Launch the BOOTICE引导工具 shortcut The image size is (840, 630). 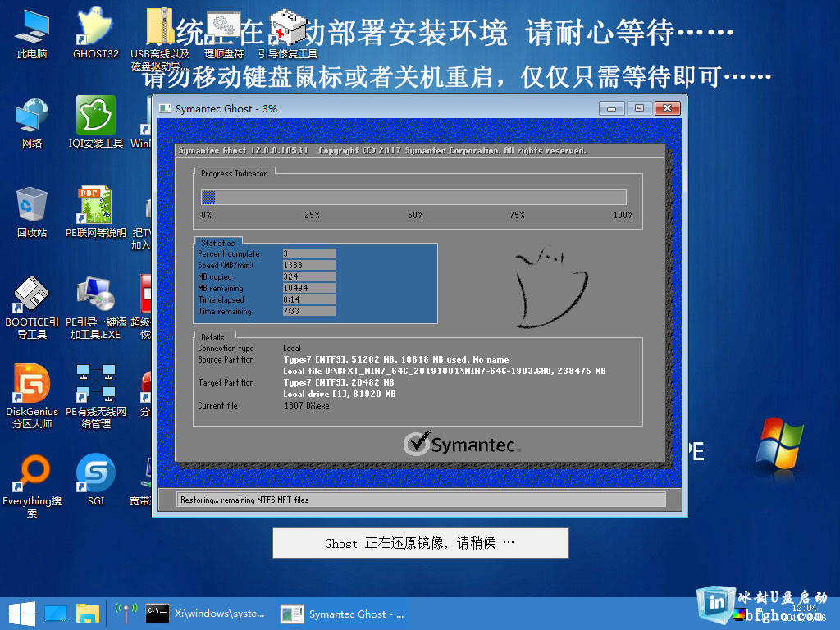[x=32, y=308]
